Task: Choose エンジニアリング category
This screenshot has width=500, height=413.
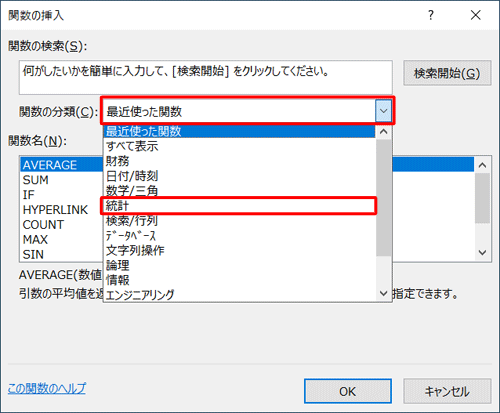Action: 239,295
